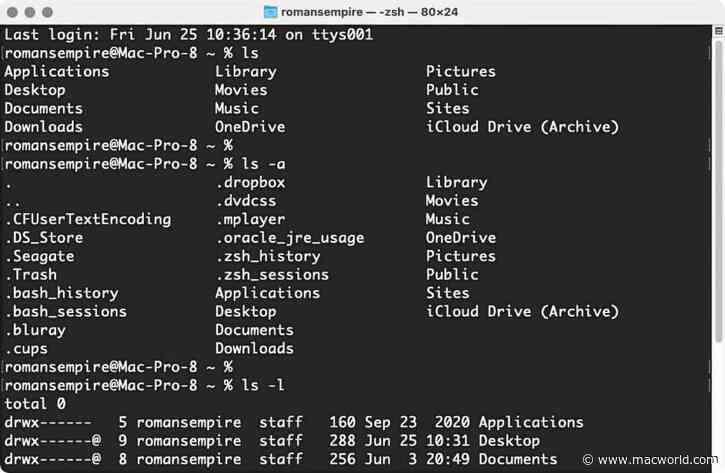
Task: Click the '.zsh_history' entry
Action: (268, 256)
